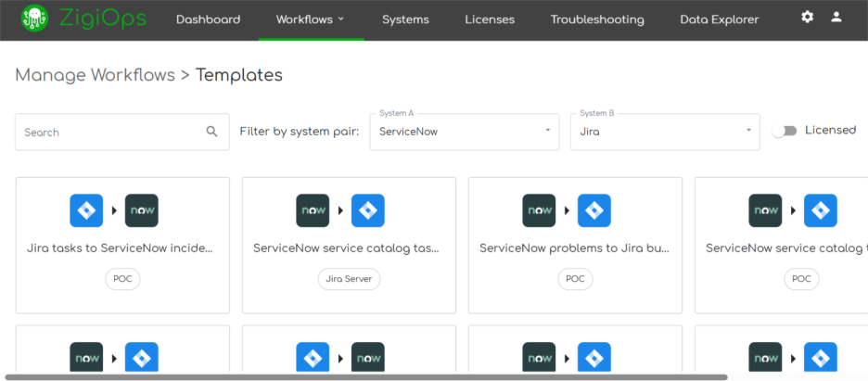Click the Templates breadcrumb text
Image resolution: width=868 pixels, height=381 pixels.
tap(239, 75)
